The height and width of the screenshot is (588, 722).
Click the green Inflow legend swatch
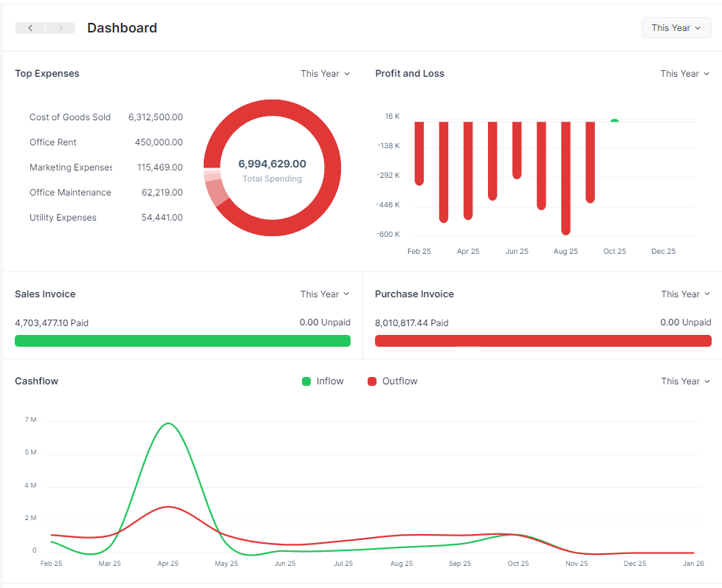pyautogui.click(x=306, y=381)
